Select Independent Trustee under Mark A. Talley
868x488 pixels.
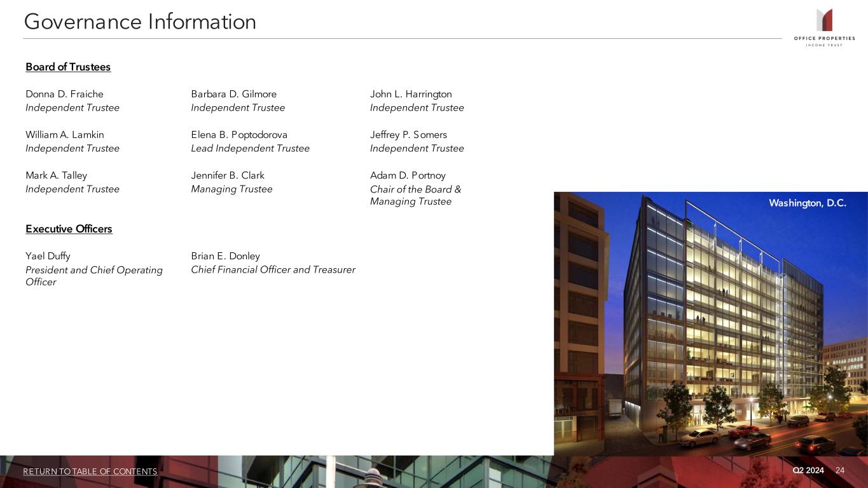72,189
